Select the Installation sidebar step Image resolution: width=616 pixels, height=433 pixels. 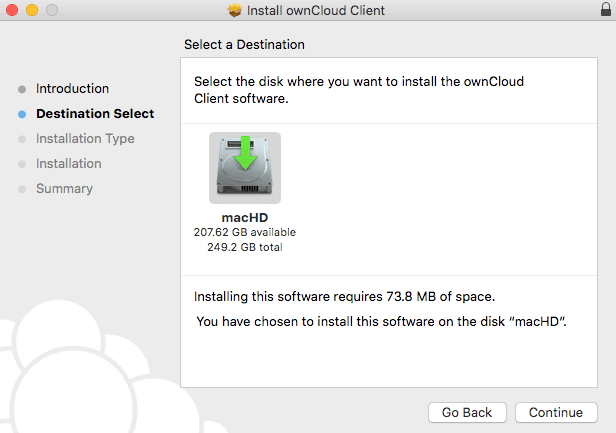(69, 163)
